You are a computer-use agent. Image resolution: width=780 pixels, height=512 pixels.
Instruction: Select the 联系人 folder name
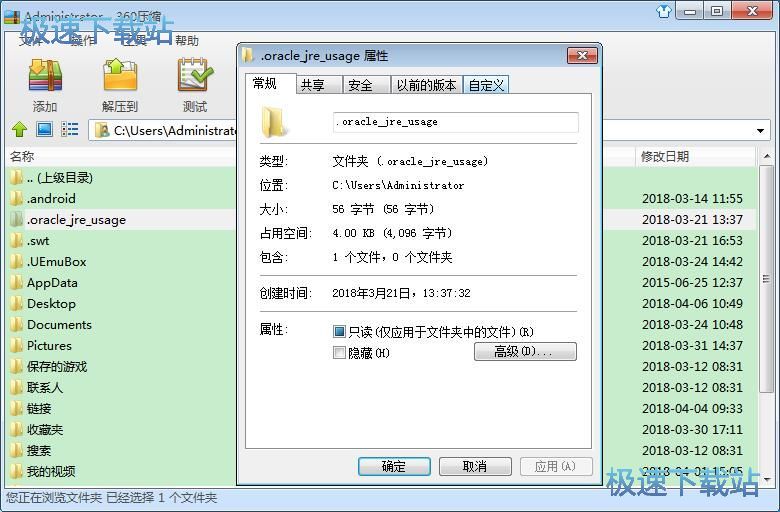[x=45, y=388]
